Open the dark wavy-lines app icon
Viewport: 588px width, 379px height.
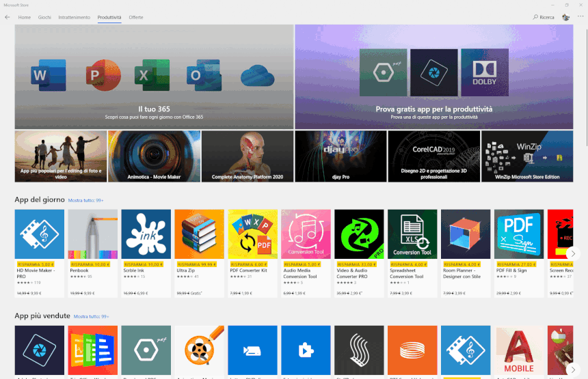359,350
